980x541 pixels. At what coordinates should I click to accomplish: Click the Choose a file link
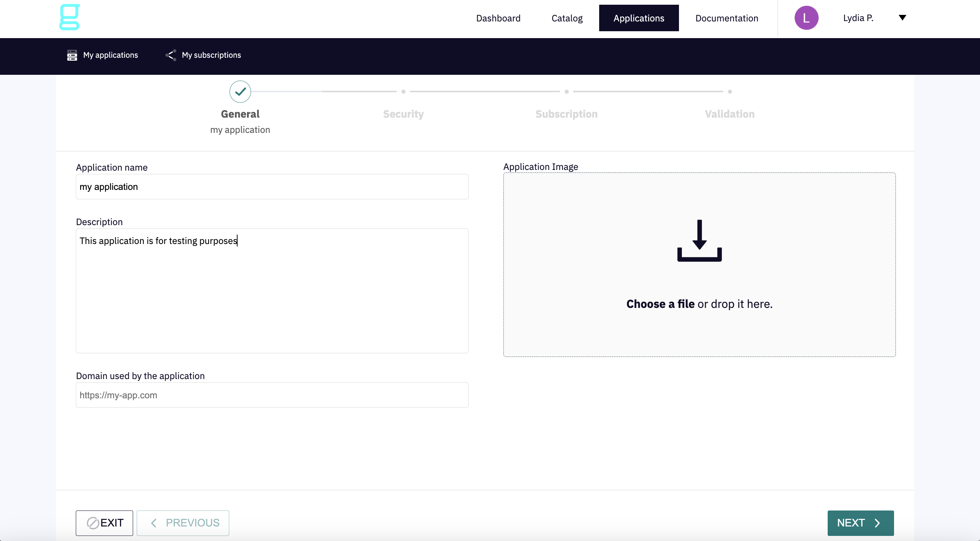pyautogui.click(x=660, y=304)
